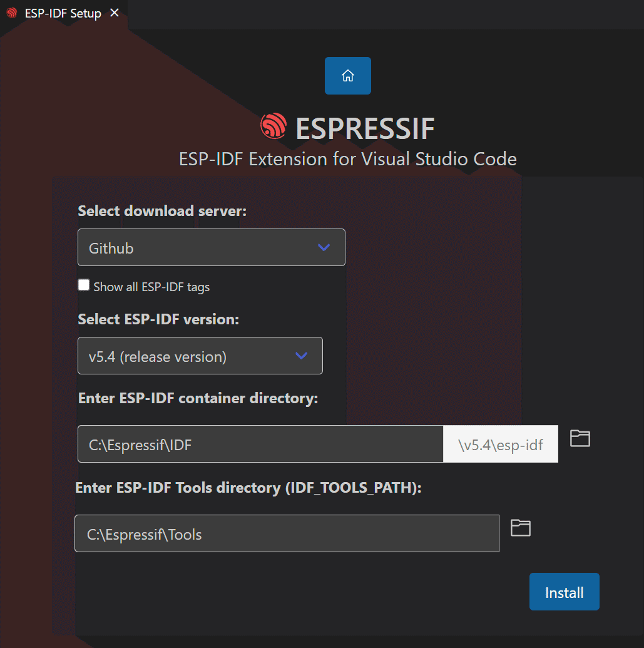Click the ESPRESSIF title text
This screenshot has width=644, height=648.
(364, 130)
